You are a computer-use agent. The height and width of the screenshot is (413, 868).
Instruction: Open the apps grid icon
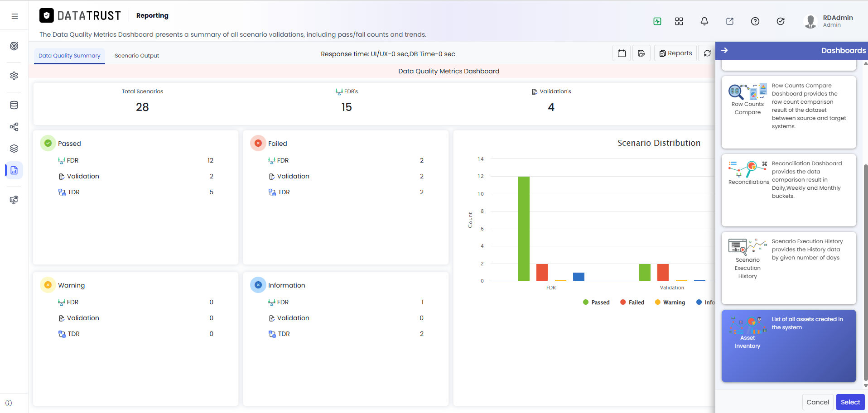coord(679,21)
